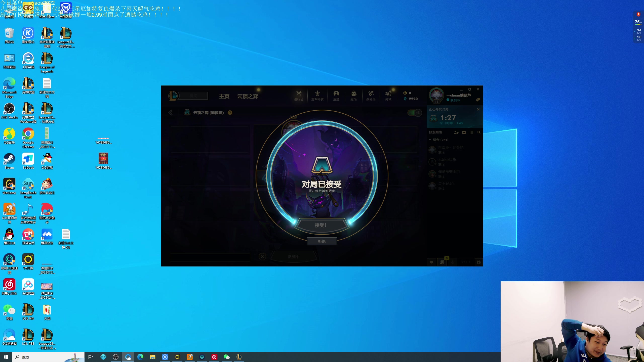644x362 pixels.
Task: Open the 生涯 profile icon
Action: [x=336, y=96]
